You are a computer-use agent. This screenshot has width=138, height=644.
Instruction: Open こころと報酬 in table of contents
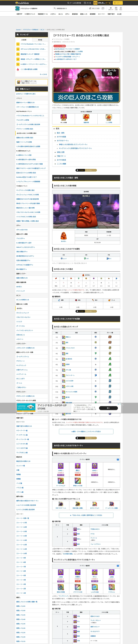pyautogui.click(x=61, y=164)
